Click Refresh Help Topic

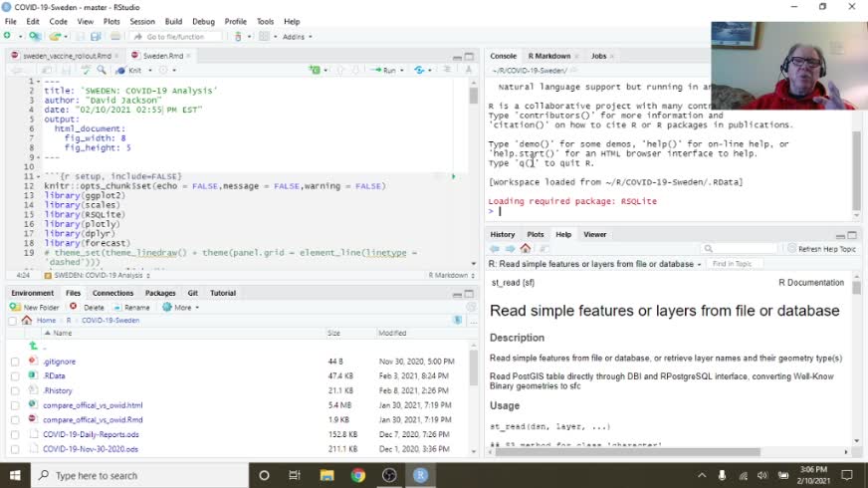[822, 249]
